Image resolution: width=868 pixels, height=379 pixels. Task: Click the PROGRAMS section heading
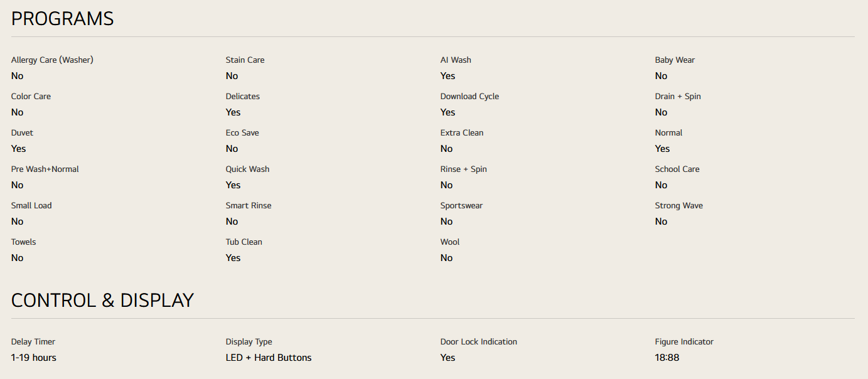[x=63, y=19]
